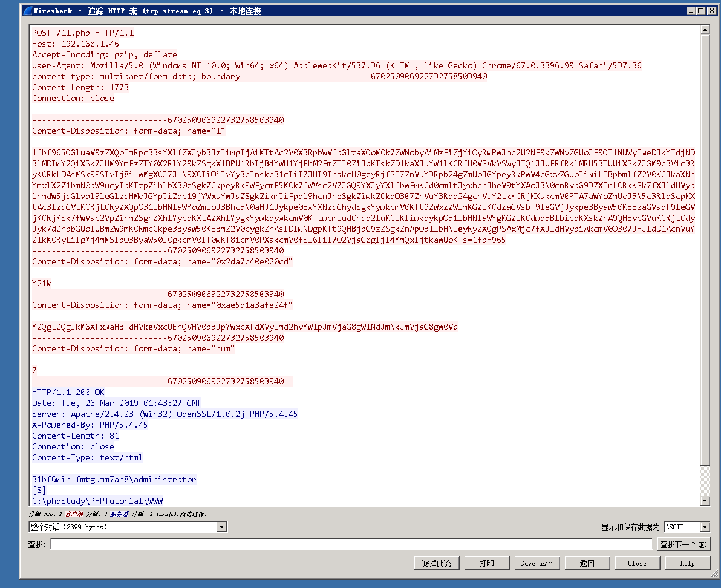This screenshot has height=588, width=721.
Task: Click the 查找下一个(N) find next button
Action: click(x=683, y=544)
